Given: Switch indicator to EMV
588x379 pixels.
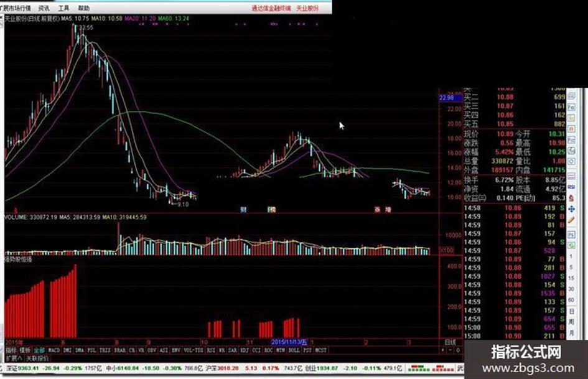Looking at the screenshot, I should tap(176, 350).
